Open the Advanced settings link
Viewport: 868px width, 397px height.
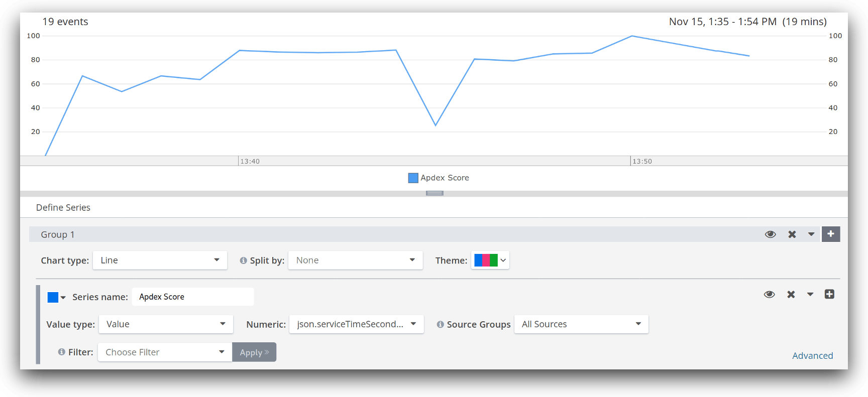pyautogui.click(x=812, y=355)
